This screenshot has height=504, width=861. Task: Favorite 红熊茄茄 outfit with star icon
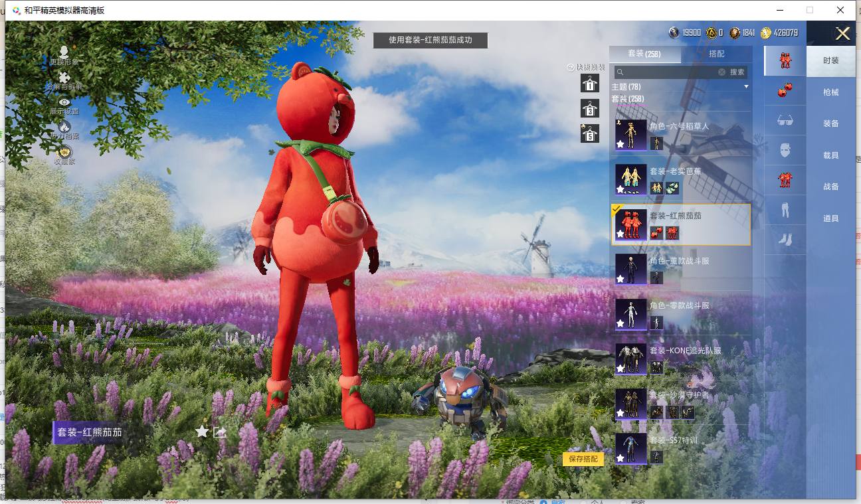[x=202, y=432]
